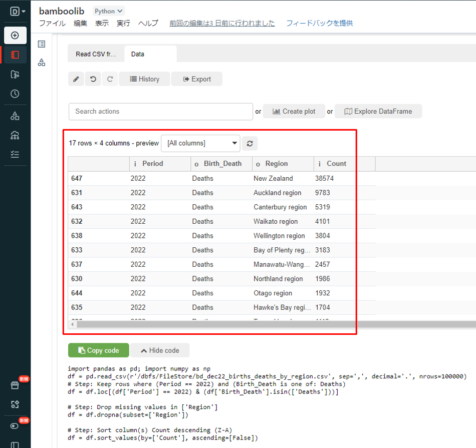Click the refresh icon beside the column selector

(250, 144)
